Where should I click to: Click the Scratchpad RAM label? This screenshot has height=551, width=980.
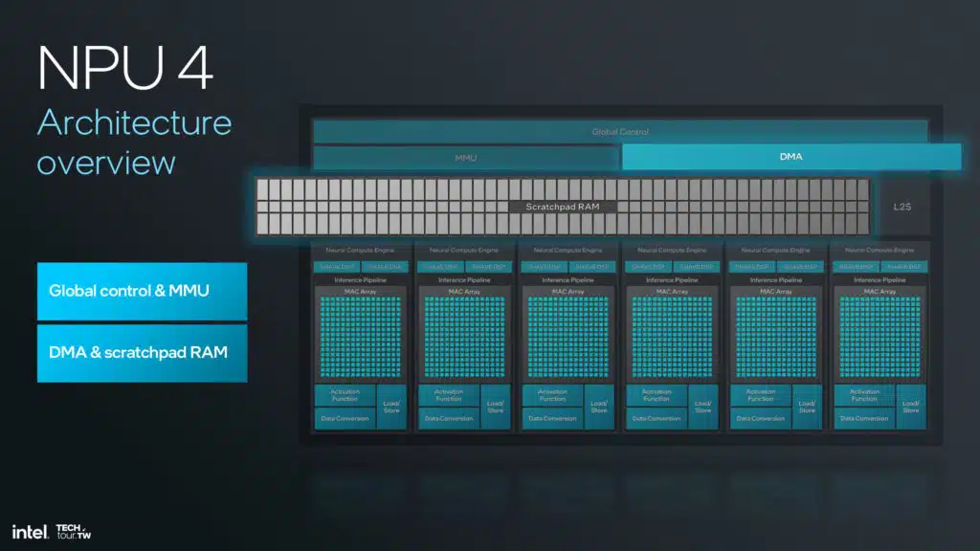click(563, 207)
